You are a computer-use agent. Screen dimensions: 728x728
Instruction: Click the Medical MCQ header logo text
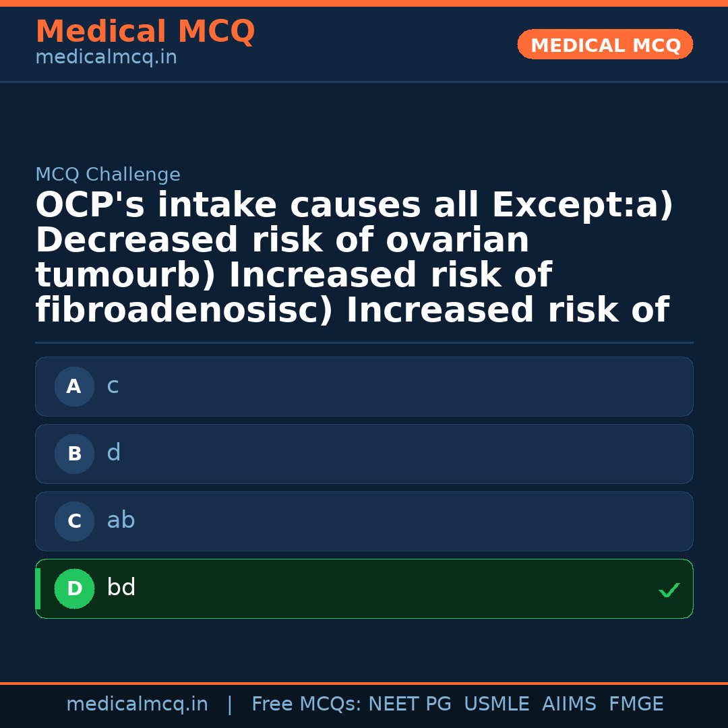[x=145, y=31]
